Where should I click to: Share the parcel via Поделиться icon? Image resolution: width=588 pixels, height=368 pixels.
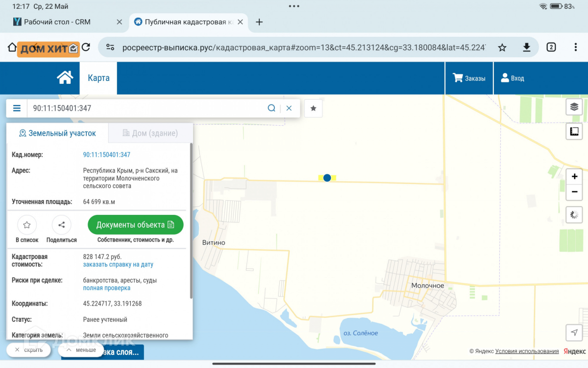coord(62,225)
